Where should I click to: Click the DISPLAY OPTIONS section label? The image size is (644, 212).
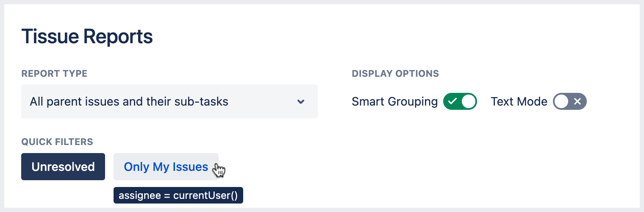[395, 74]
